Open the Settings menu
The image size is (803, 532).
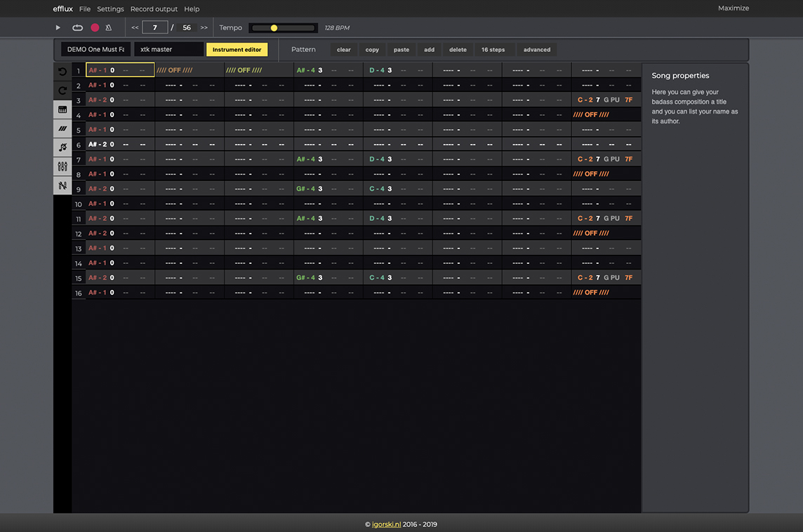111,8
